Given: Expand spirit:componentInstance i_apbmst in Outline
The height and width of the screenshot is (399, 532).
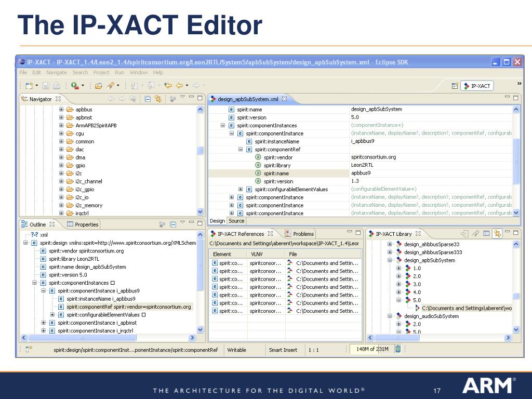Looking at the screenshot, I should point(44,323).
